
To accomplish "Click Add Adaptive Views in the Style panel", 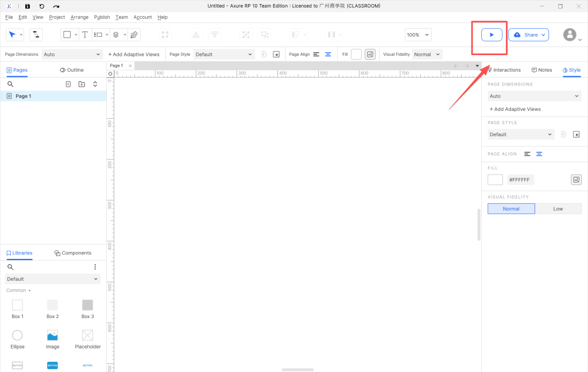I will [x=515, y=109].
